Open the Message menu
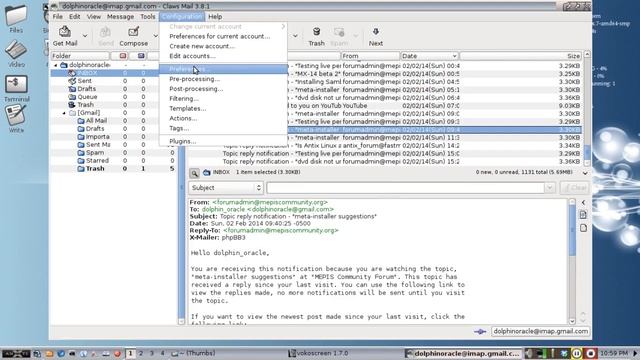 (x=120, y=17)
